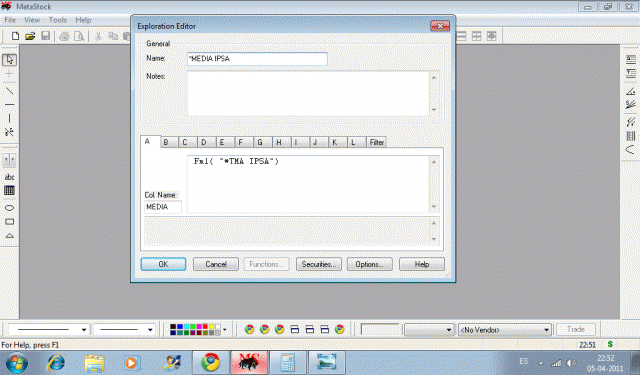The width and height of the screenshot is (640, 375).
Task: Click the Col Name field containing MEDIA
Action: [163, 207]
